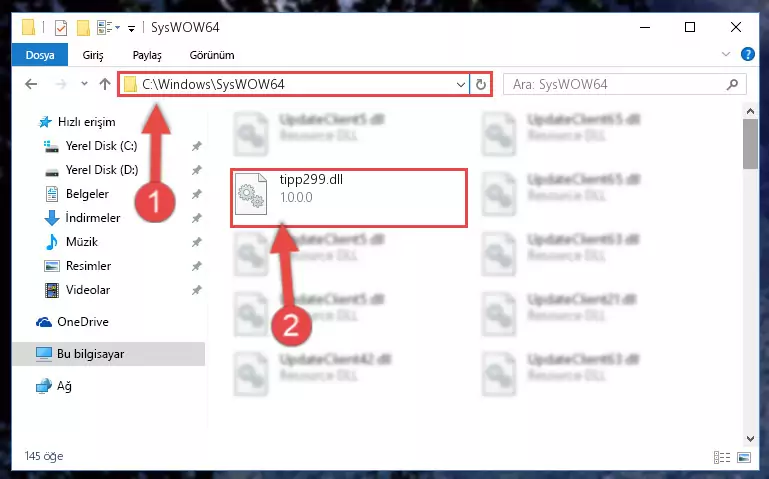This screenshot has width=769, height=479.
Task: Switch to large thumbnails view icon
Action: tap(744, 457)
